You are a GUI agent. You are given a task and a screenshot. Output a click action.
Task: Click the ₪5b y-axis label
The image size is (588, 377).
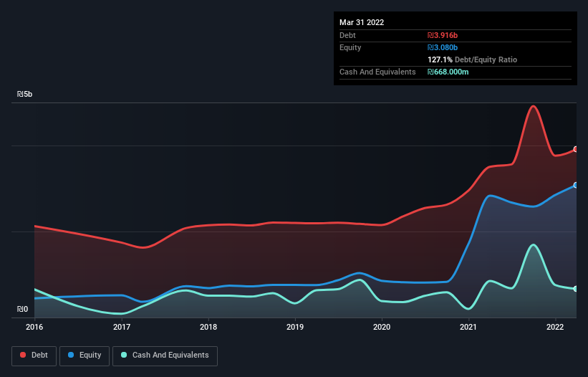[x=25, y=94]
